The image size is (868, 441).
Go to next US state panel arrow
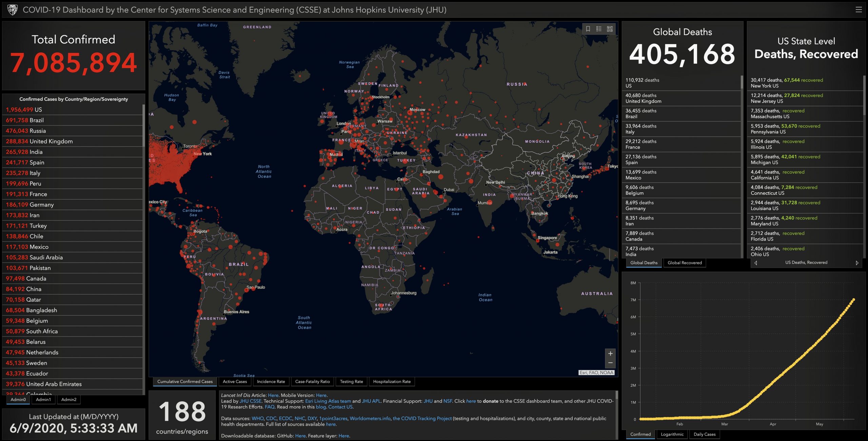coord(857,263)
